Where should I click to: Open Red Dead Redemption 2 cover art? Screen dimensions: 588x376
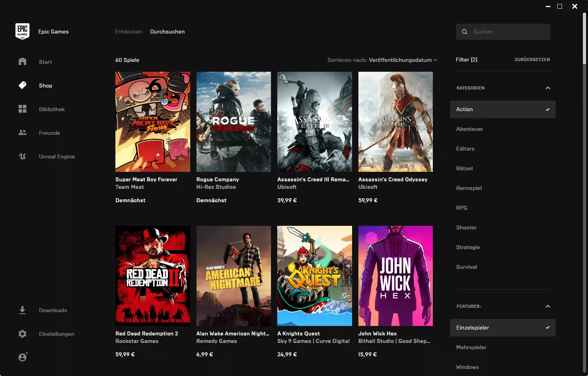click(153, 276)
